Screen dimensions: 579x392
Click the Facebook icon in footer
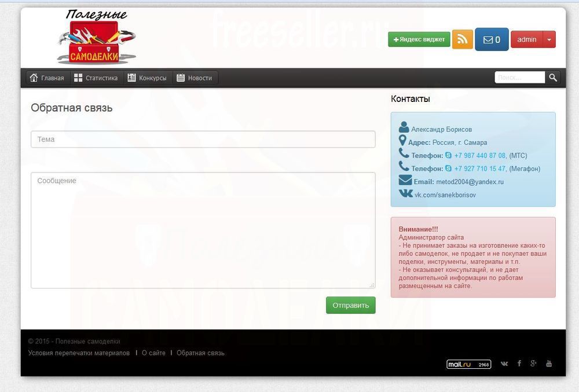coord(519,364)
